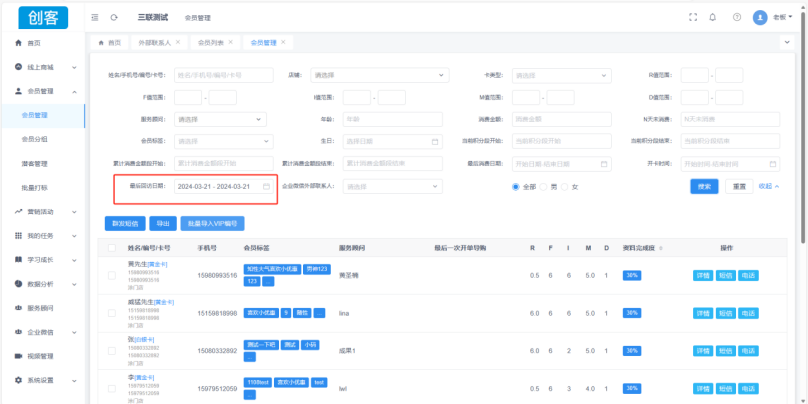Select the 男 radio button
Image resolution: width=808 pixels, height=404 pixels.
pos(543,187)
